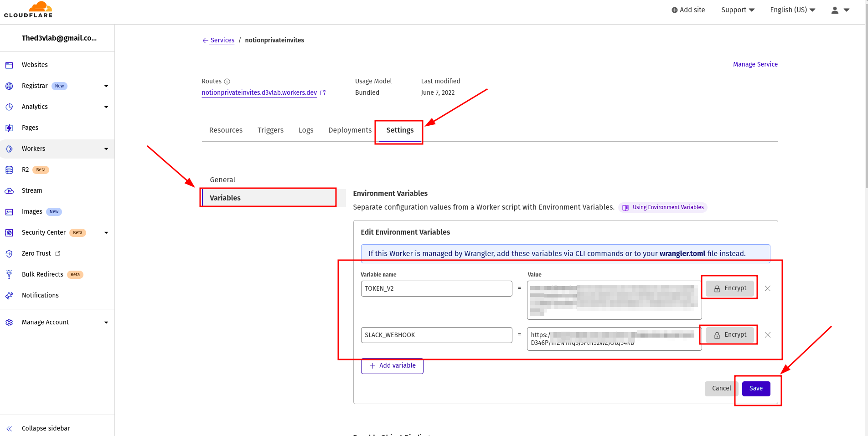This screenshot has width=868, height=436.
Task: Click Add variable button
Action: point(392,366)
